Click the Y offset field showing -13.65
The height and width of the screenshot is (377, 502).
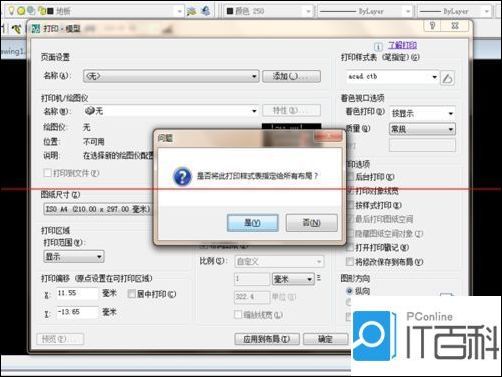tap(77, 312)
